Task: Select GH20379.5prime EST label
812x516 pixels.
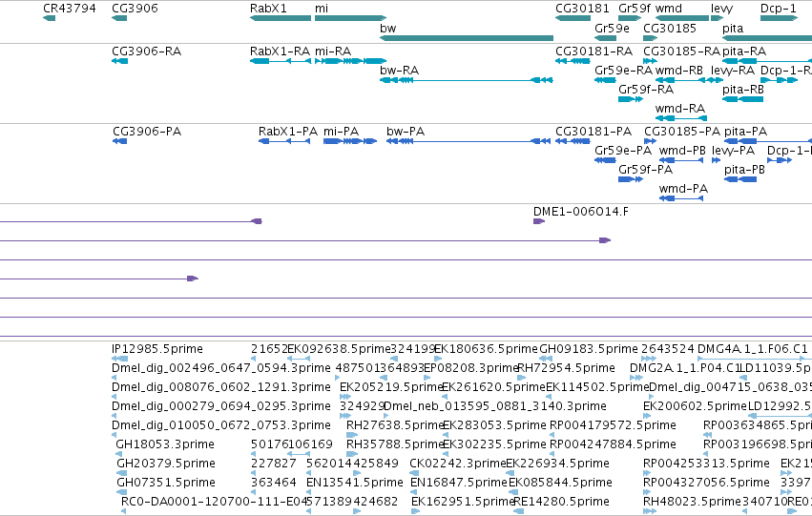Action: click(166, 464)
